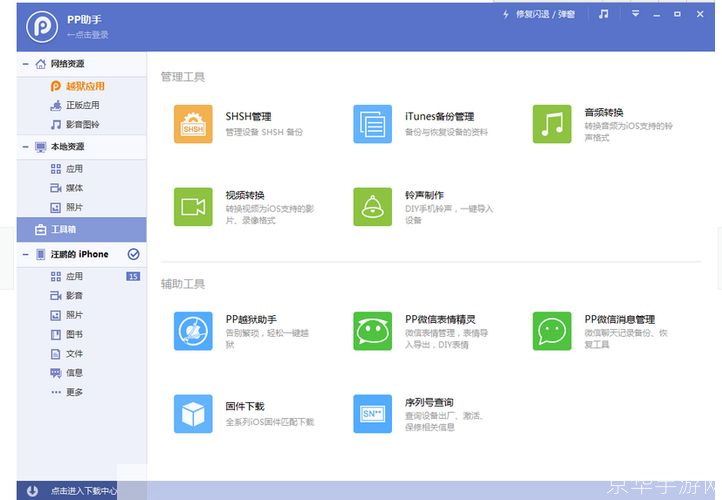Open 应用 under the iPhone device
Viewport: 722px width, 500px height.
82,276
